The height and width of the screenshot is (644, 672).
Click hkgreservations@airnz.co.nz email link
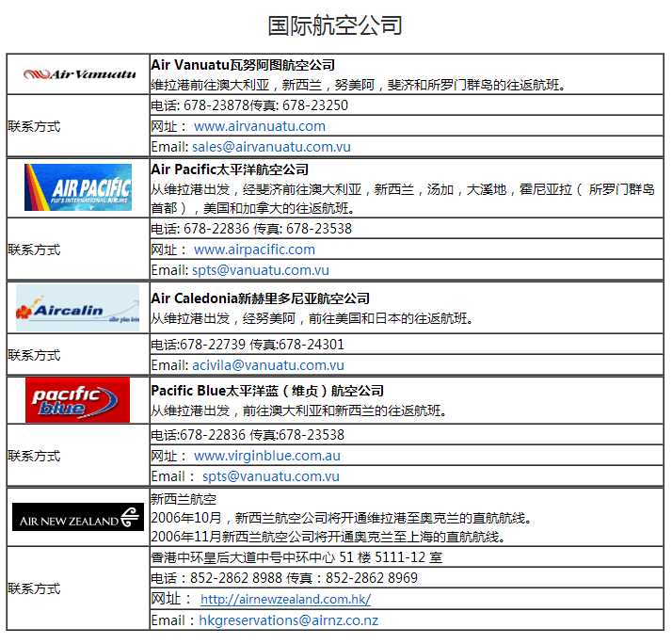pos(289,620)
